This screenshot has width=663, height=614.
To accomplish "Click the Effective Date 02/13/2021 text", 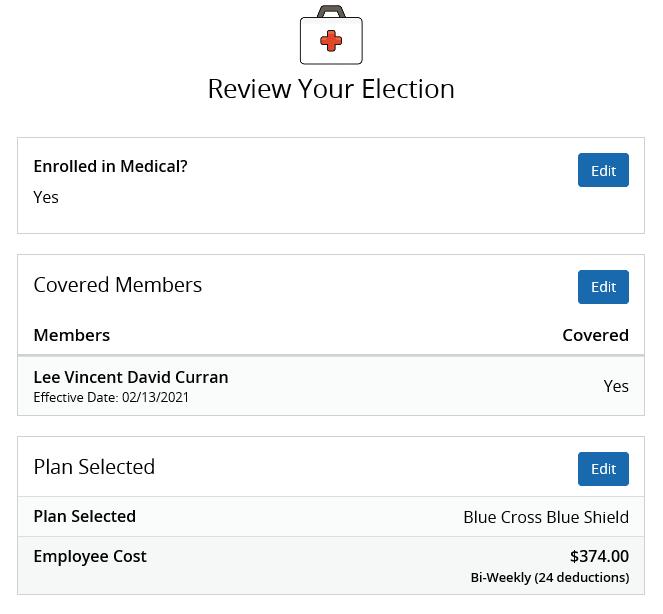I will pos(111,397).
